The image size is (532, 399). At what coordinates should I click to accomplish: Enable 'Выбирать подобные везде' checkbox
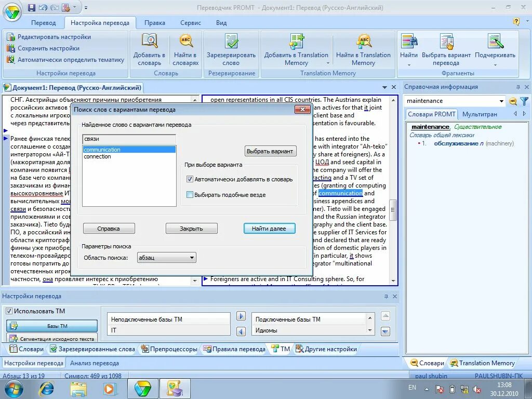coord(190,195)
